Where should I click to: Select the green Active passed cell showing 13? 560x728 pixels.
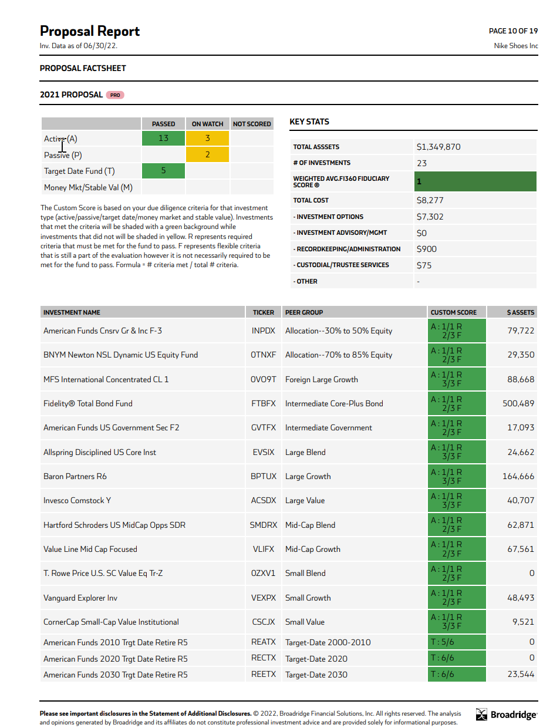tap(163, 138)
